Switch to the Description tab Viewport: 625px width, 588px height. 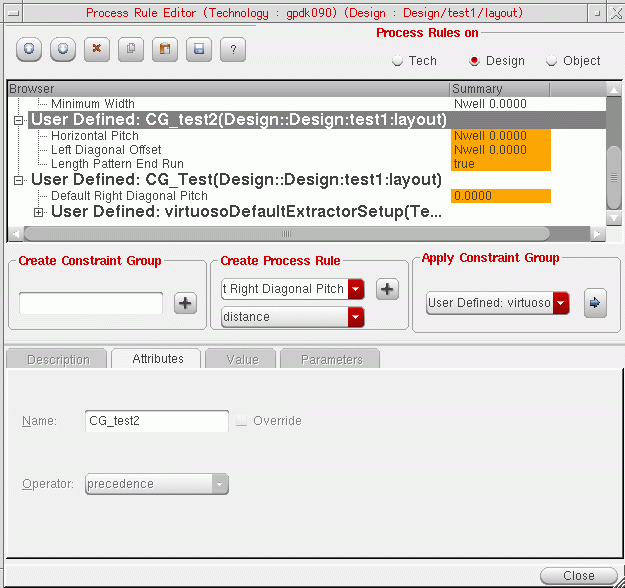click(57, 359)
